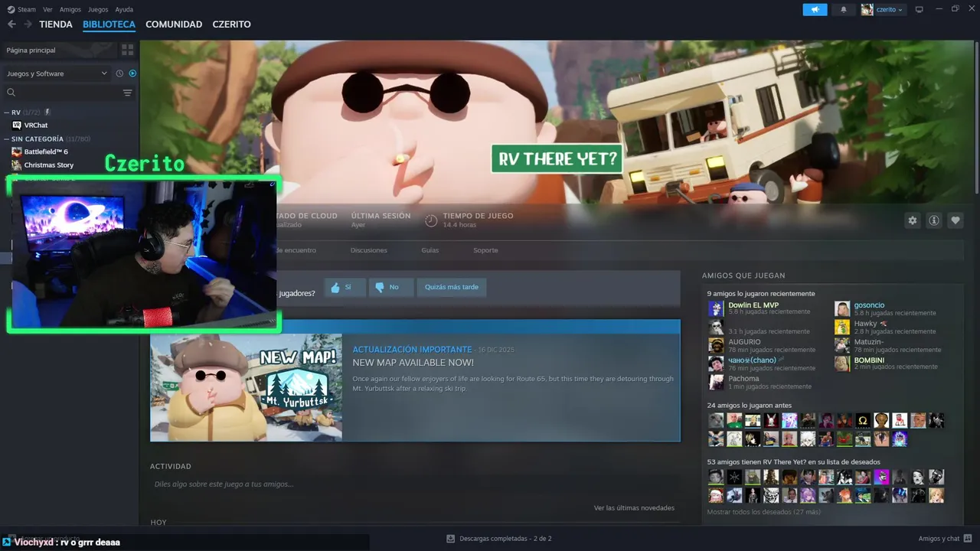Click the Amigos y chat icon
980x551 pixels.
[x=969, y=539]
